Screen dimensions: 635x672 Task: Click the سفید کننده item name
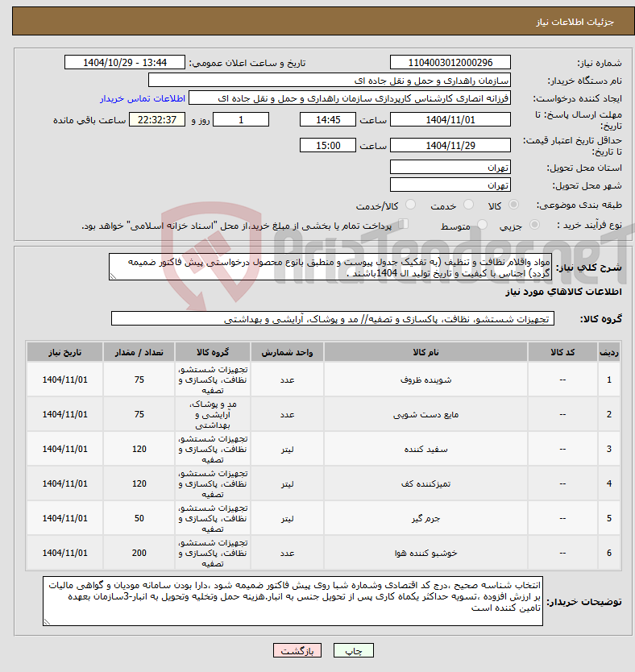pos(426,449)
